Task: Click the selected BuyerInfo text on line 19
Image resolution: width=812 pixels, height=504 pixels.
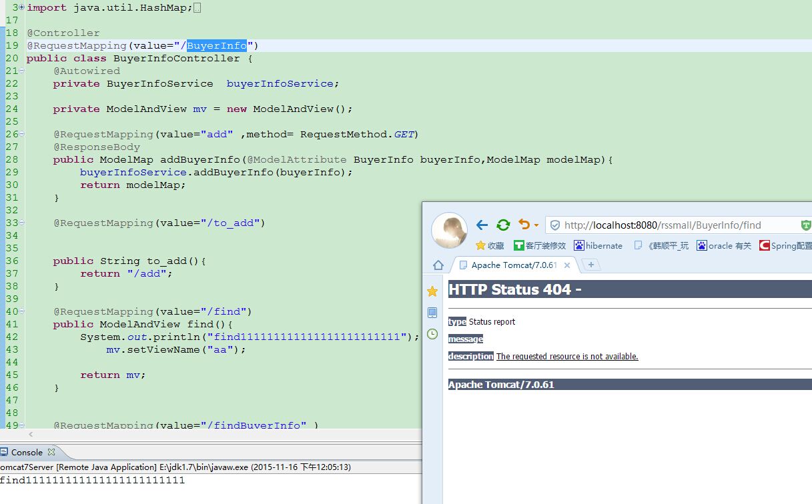Action: tap(217, 45)
